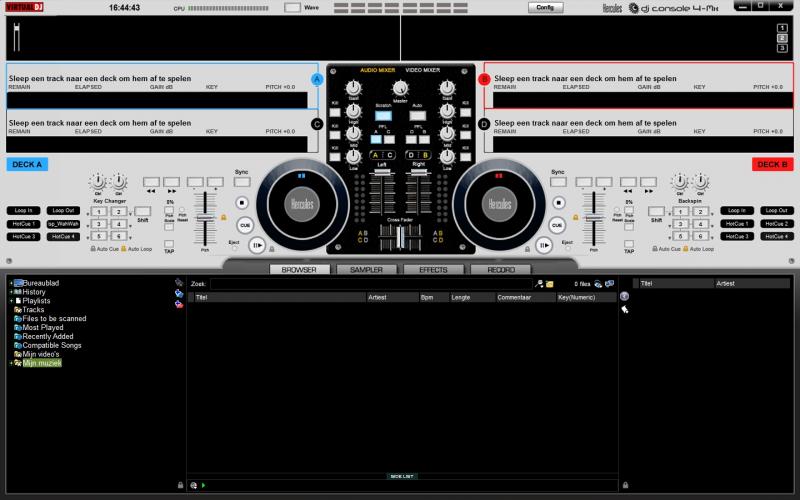Open waveform layout 1
The width and height of the screenshot is (800, 500).
(x=782, y=28)
